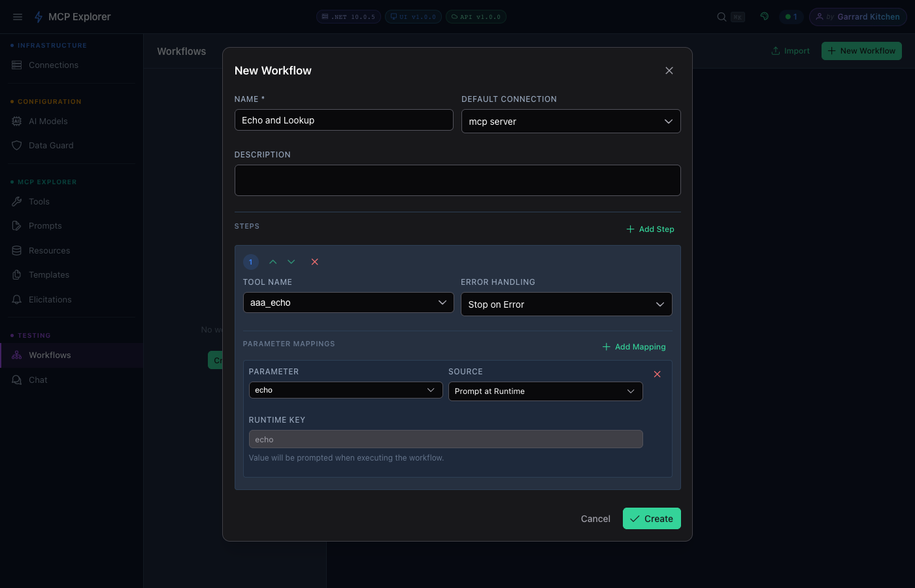The width and height of the screenshot is (915, 588).
Task: Open the Tools section under MCP Explorer
Action: [37, 201]
